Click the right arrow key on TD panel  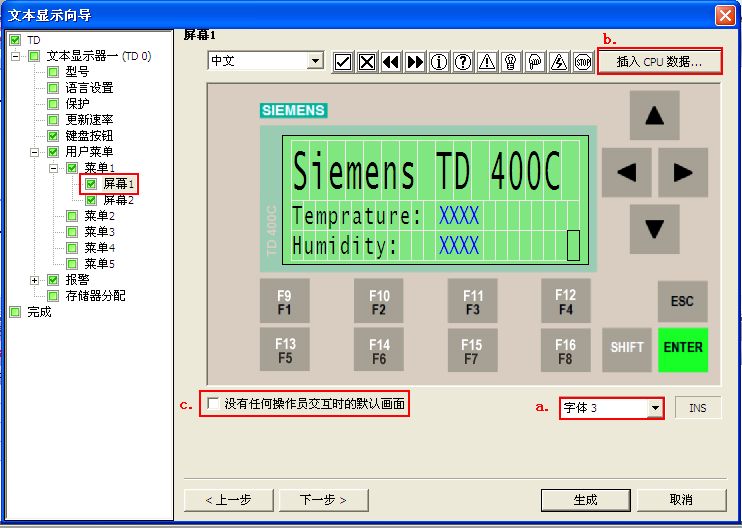pyautogui.click(x=683, y=172)
